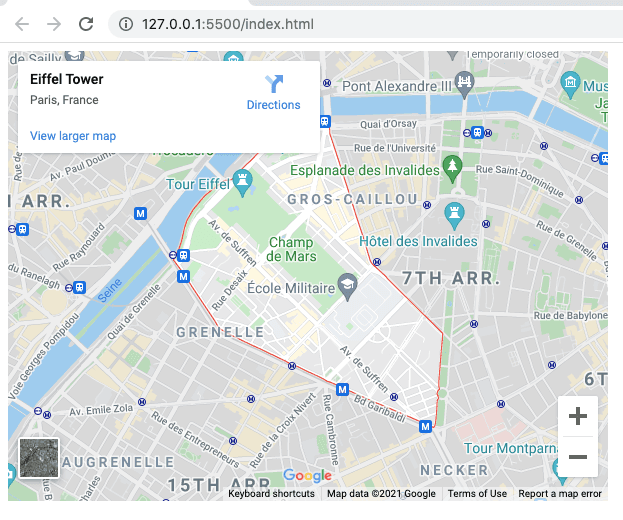Screen dimensions: 623x520
Task: Click the Google logo on the map
Action: pos(307,476)
